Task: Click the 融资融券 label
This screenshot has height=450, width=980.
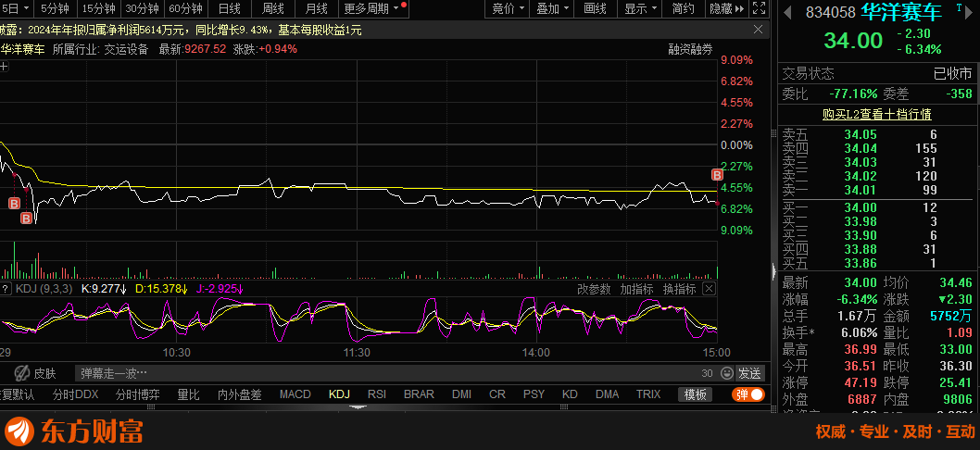Action: coord(690,49)
